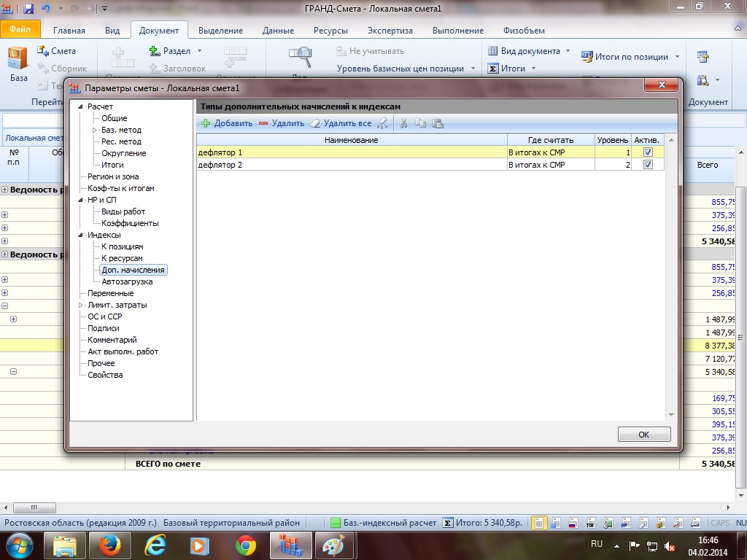This screenshot has height=560, width=747.
Task: Click the eraser Удалить все icon
Action: pyautogui.click(x=315, y=123)
